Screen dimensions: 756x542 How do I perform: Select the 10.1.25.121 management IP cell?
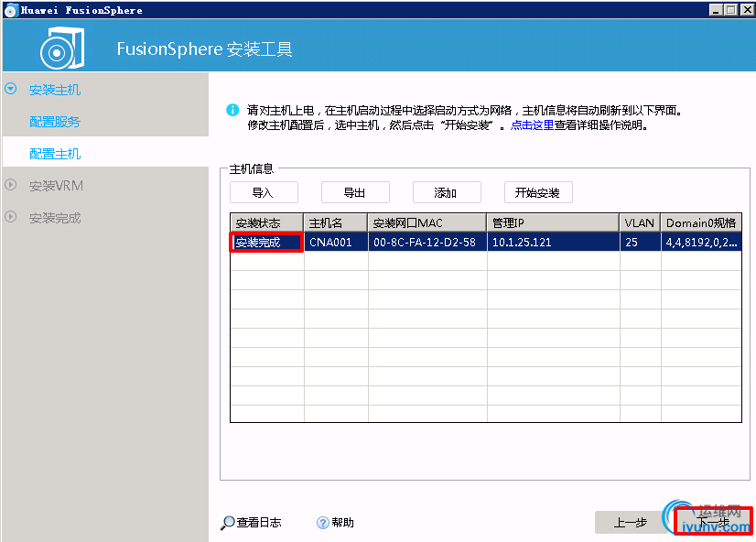pyautogui.click(x=553, y=242)
